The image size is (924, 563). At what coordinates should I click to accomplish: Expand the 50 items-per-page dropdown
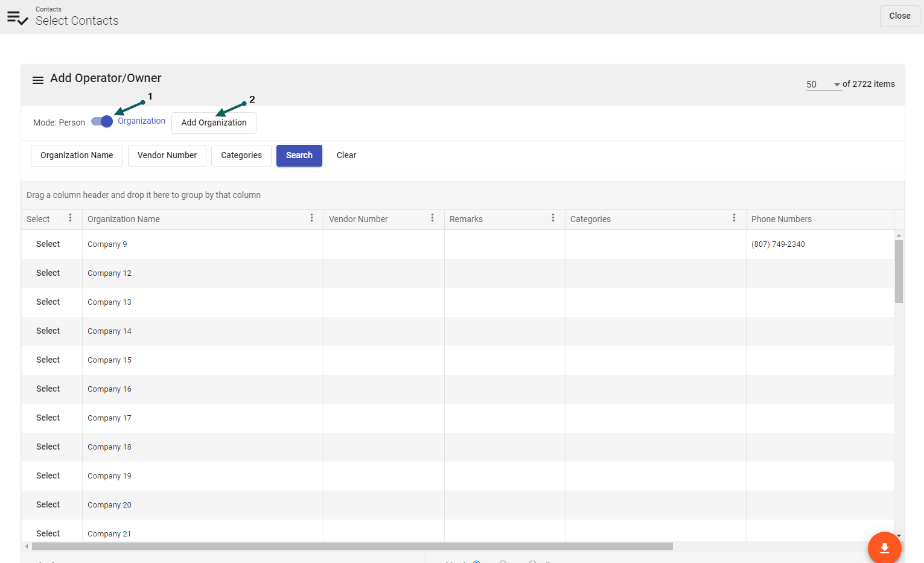coord(823,84)
